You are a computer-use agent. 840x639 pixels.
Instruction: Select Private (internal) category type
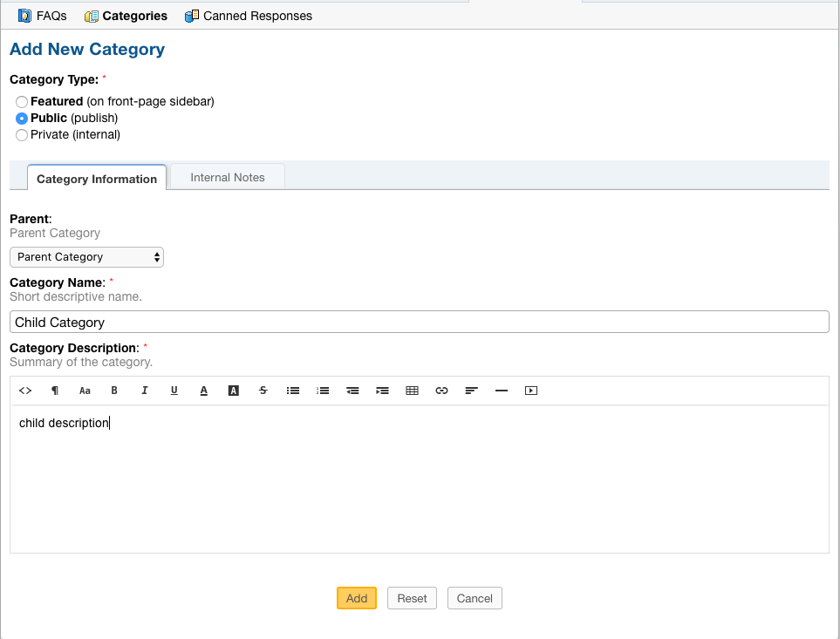pyautogui.click(x=22, y=135)
